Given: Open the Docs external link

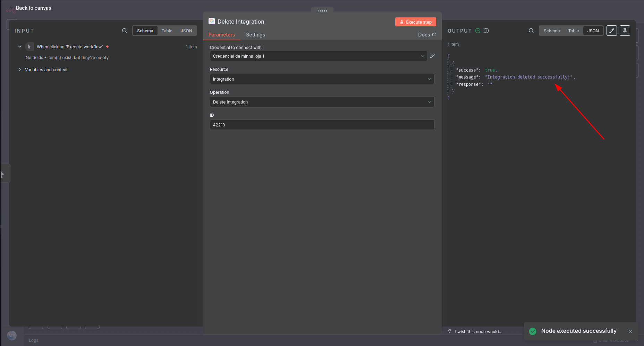Looking at the screenshot, I should [427, 35].
